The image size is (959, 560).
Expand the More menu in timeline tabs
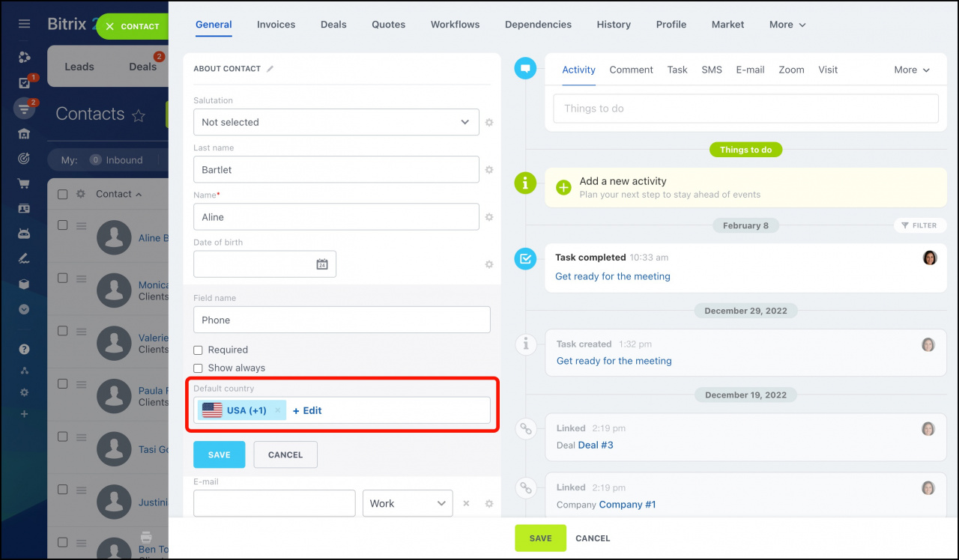tap(911, 70)
